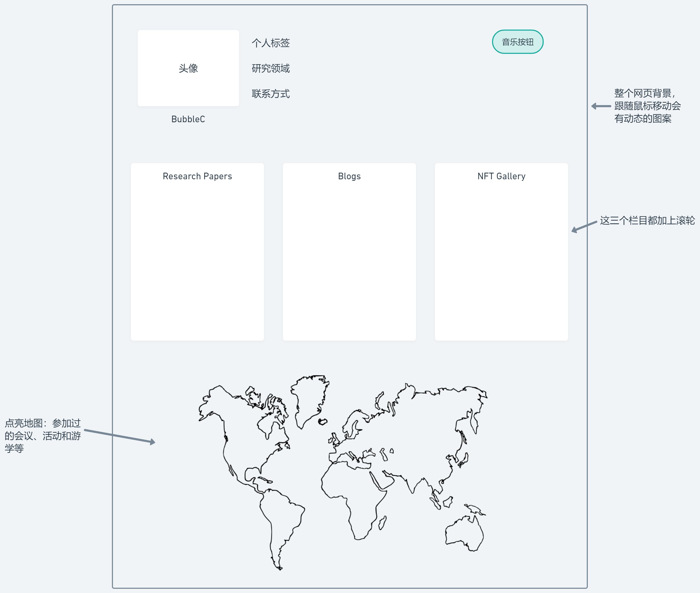Click the 联系方式 text label

click(x=271, y=94)
